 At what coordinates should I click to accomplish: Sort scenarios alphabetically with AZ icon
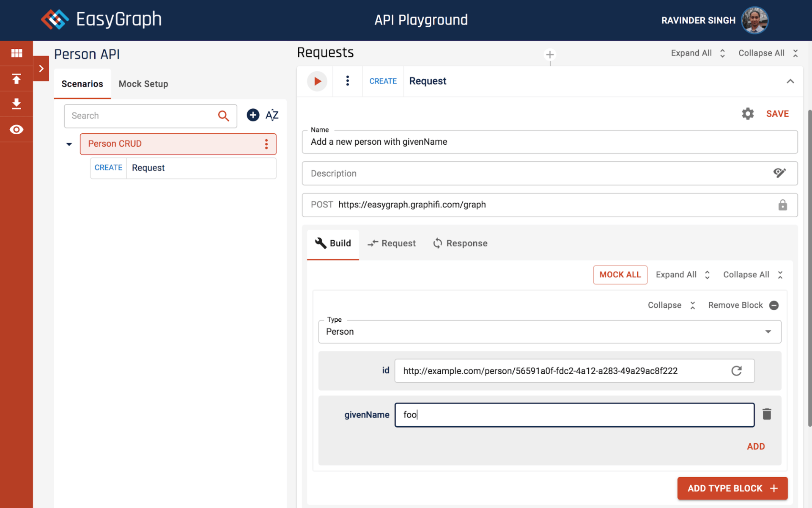tap(272, 115)
